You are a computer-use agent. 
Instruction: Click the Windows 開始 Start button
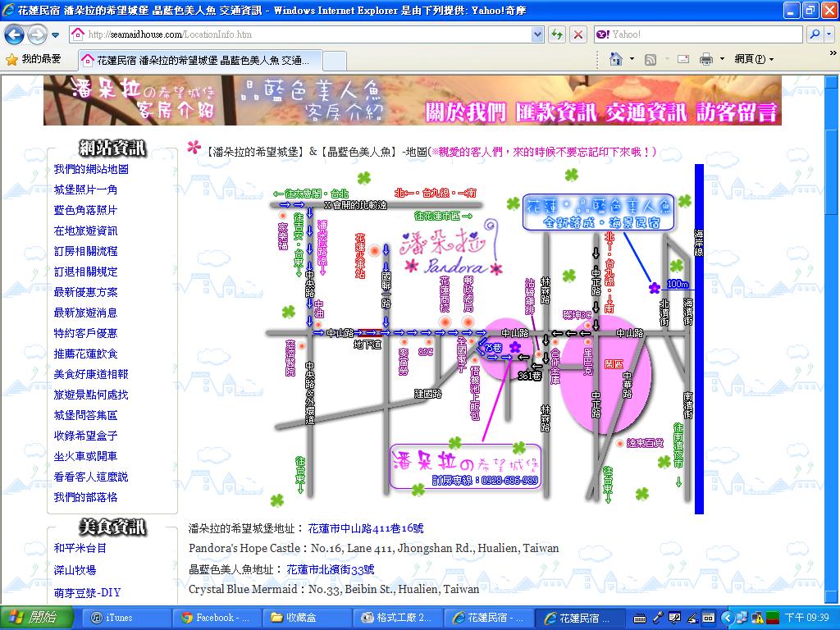30,618
